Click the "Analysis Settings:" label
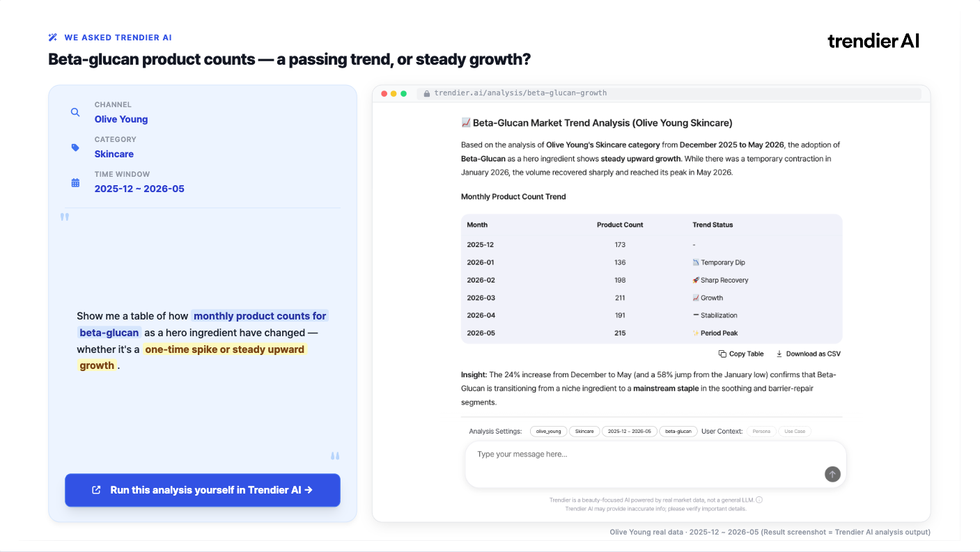Viewport: 980px width, 552px height. pyautogui.click(x=495, y=432)
